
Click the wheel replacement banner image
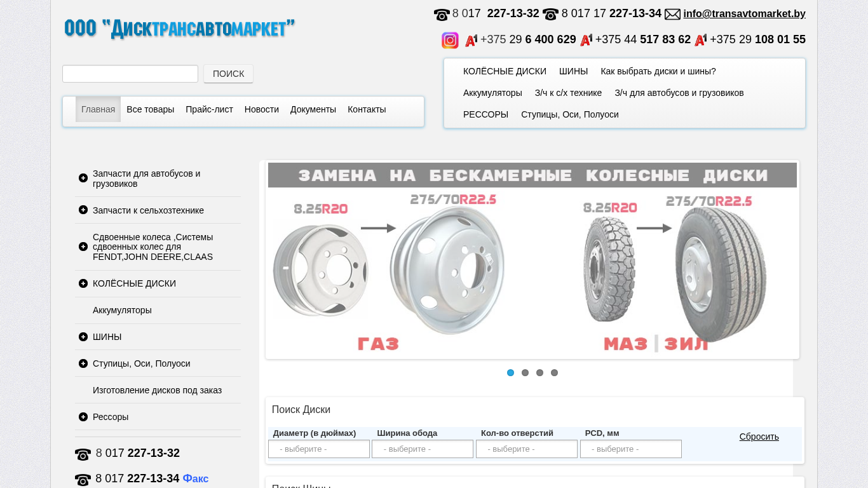click(x=532, y=260)
